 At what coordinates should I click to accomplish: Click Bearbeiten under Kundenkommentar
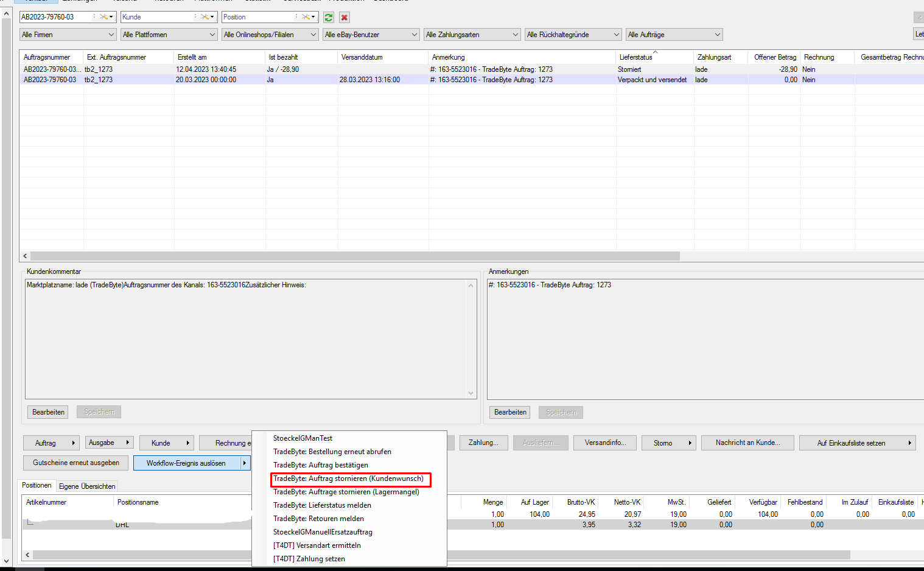48,412
